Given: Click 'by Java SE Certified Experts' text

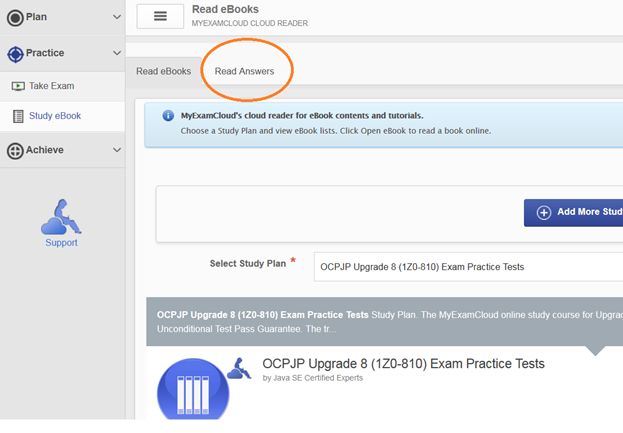Looking at the screenshot, I should pos(313,378).
